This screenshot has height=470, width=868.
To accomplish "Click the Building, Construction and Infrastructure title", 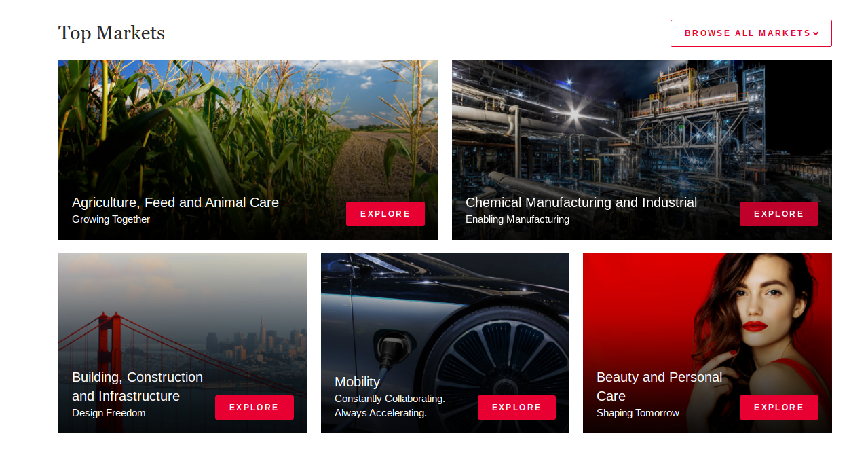I will (x=137, y=386).
